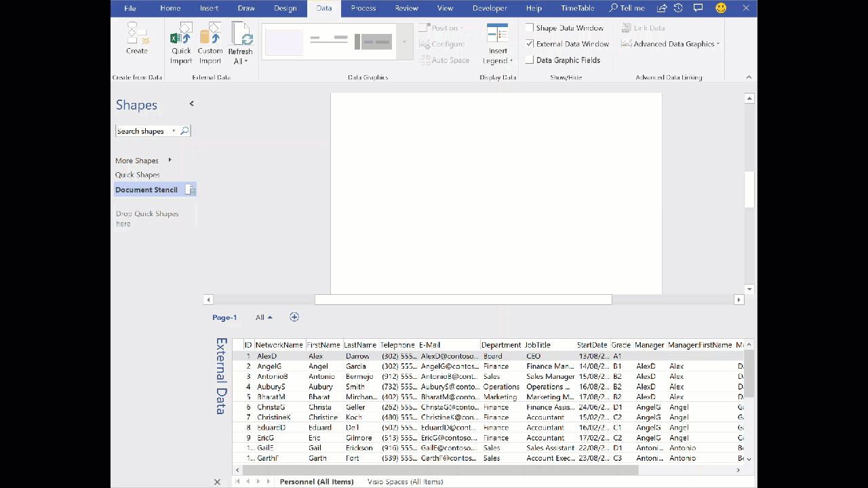This screenshot has height=488, width=868.
Task: Open the Quick Import tool
Action: tap(181, 43)
